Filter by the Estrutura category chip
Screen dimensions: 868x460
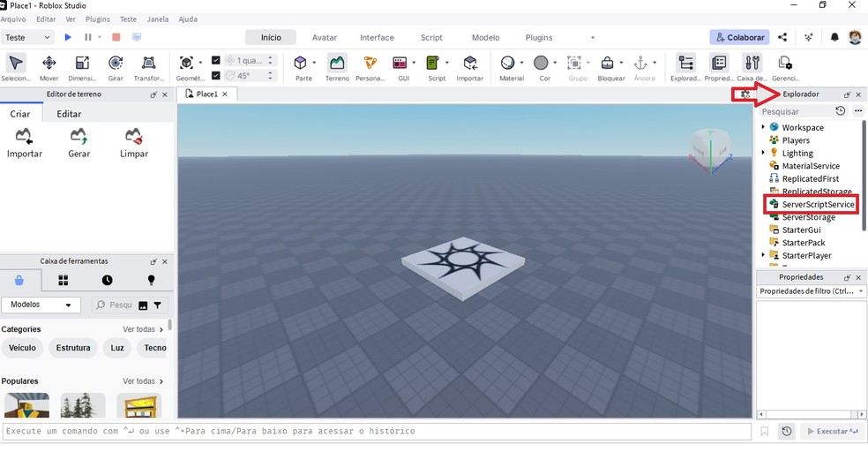[73, 348]
